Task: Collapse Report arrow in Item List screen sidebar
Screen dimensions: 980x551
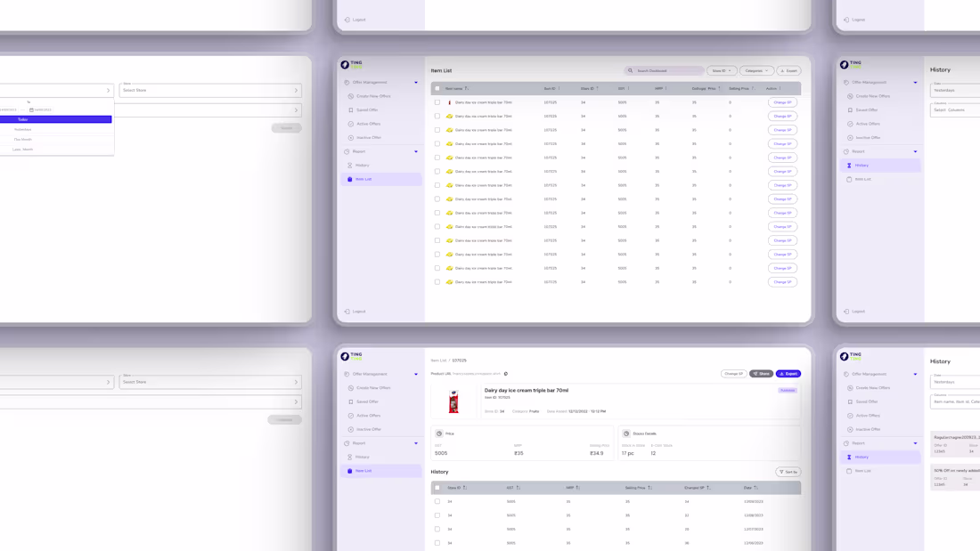Action: click(416, 152)
